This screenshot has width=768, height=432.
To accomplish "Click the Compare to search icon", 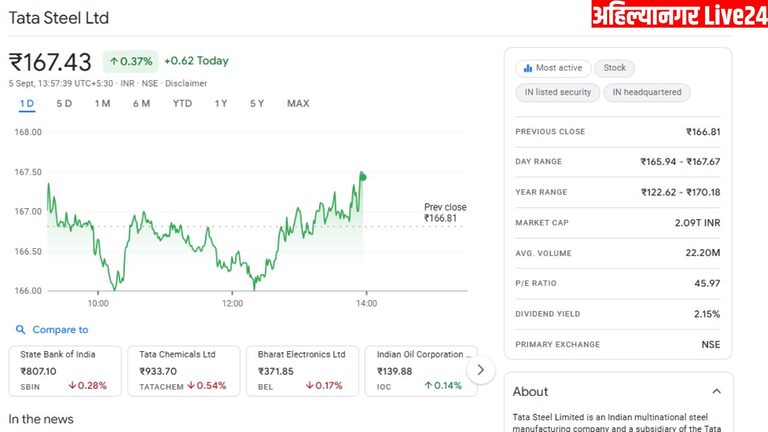I will click(x=20, y=330).
